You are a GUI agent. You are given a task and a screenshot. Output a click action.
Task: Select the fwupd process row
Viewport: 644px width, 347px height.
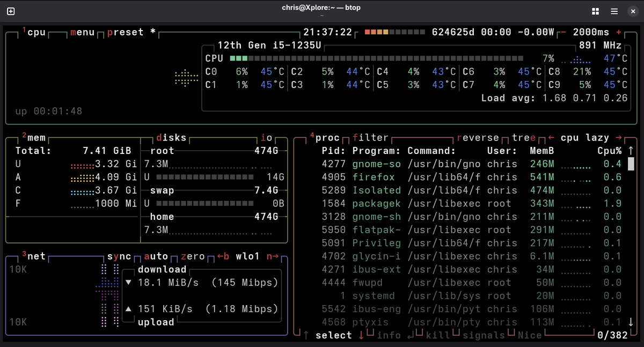[x=472, y=282]
